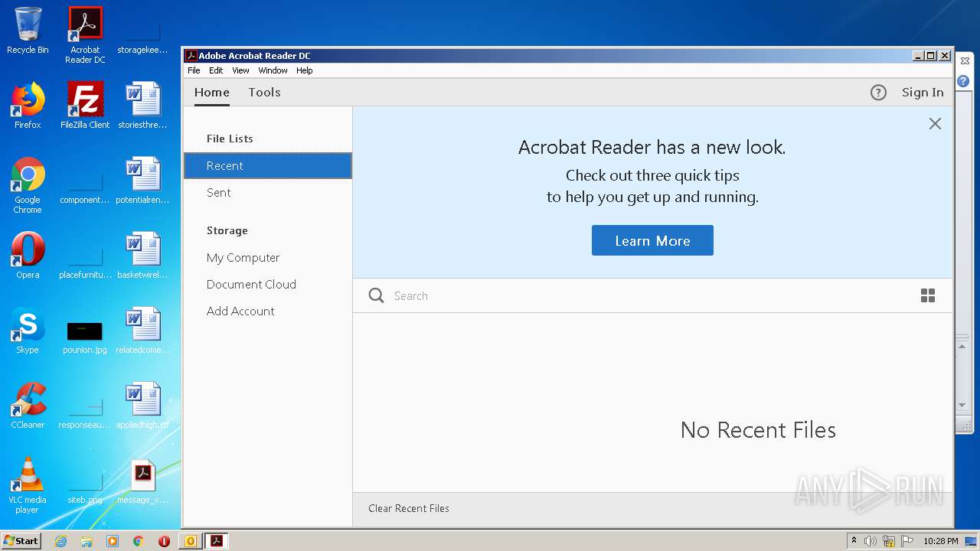Click the volume icon in system tray
980x551 pixels.
(871, 541)
